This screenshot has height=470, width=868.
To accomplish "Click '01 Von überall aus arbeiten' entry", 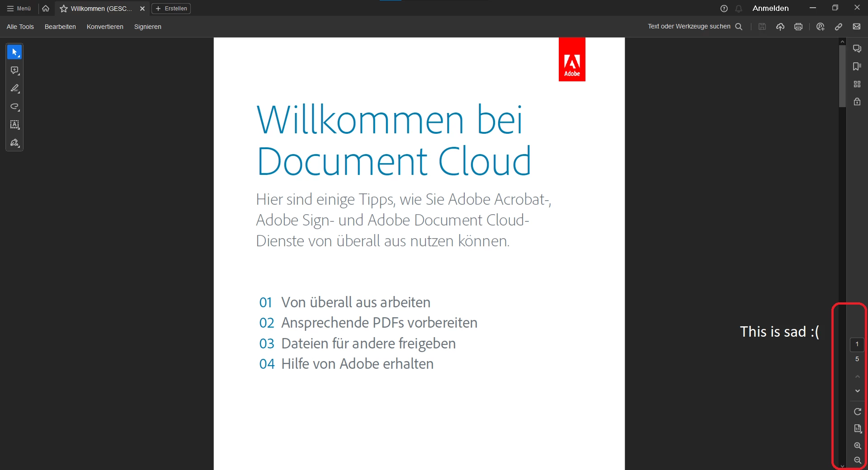I will coord(344,302).
